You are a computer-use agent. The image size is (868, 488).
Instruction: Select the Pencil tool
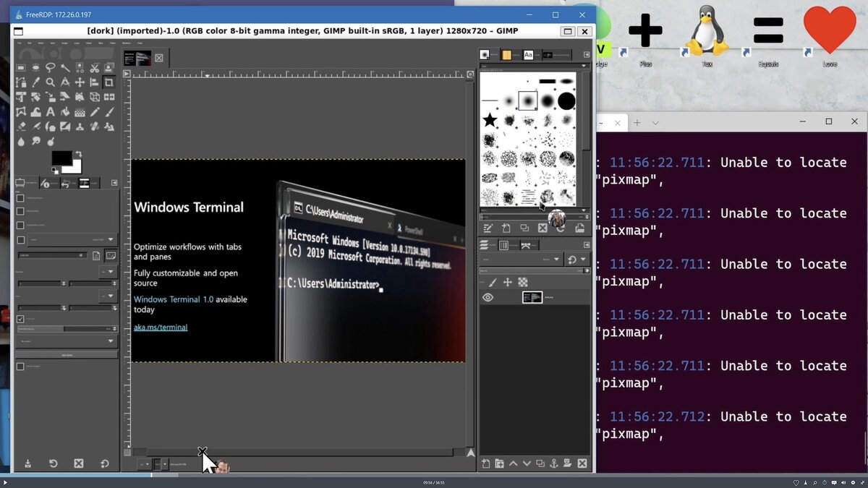[95, 112]
